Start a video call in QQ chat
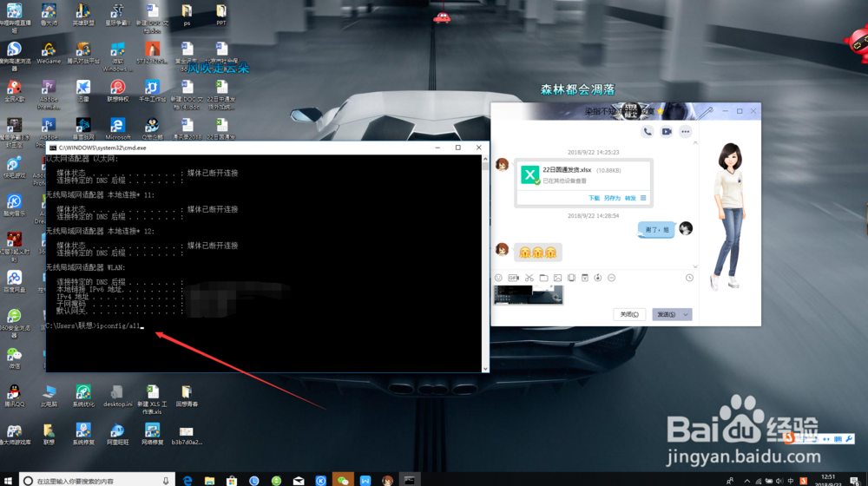 pyautogui.click(x=667, y=132)
